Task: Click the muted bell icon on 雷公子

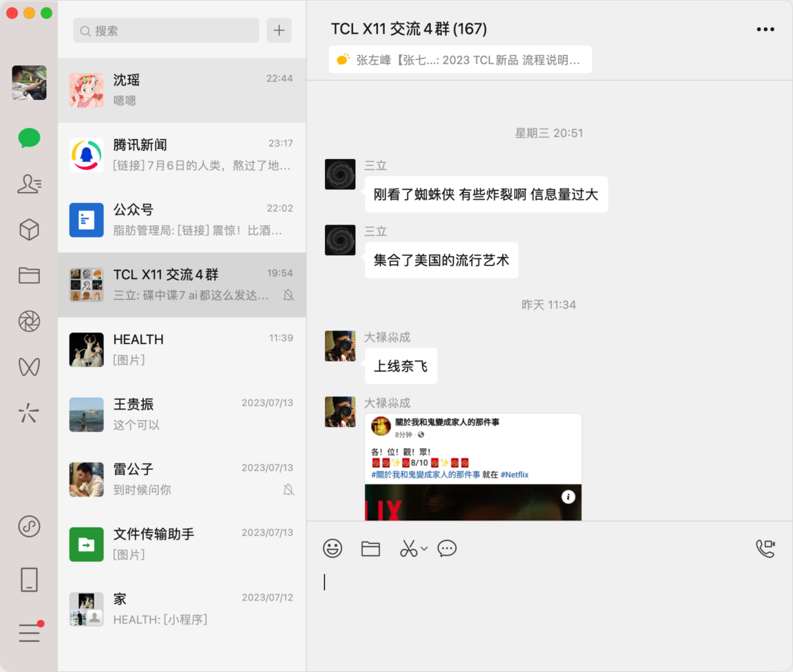Action: [x=289, y=490]
